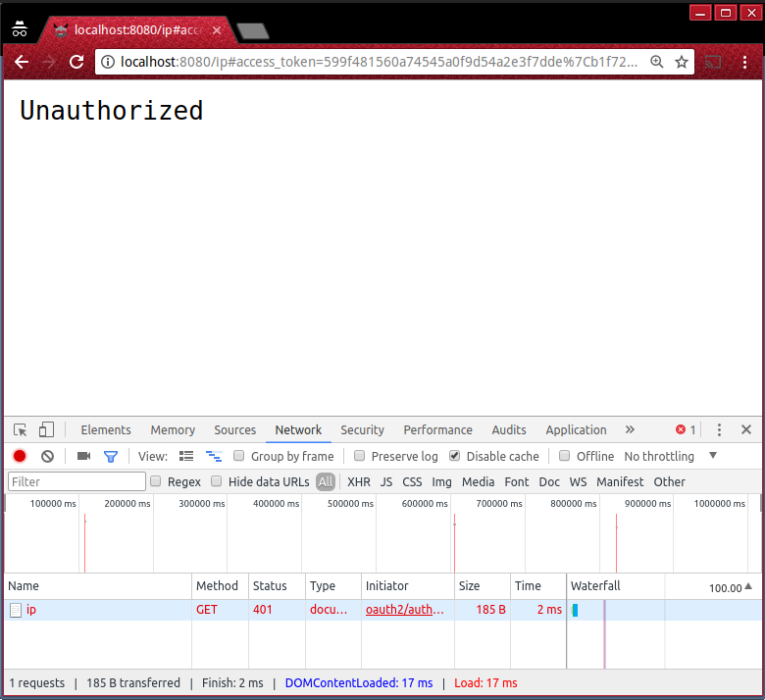Open the No throttling dropdown
Image resolution: width=765 pixels, height=700 pixels.
coord(670,457)
